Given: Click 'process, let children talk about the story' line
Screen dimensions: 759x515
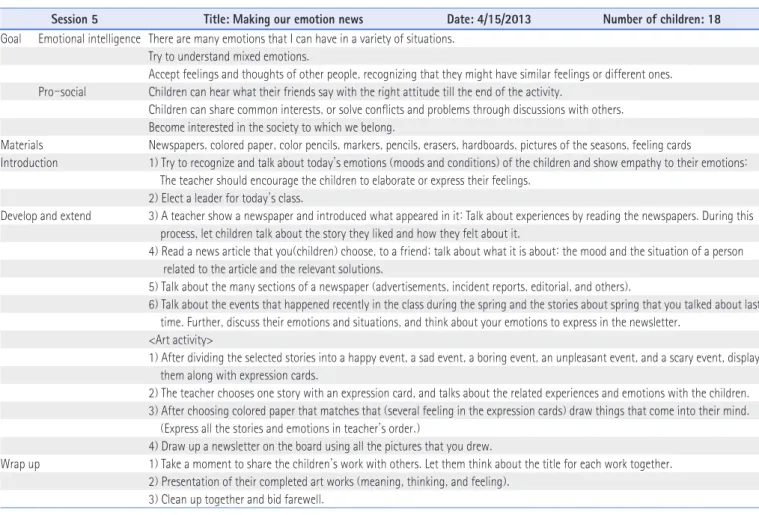Looking at the screenshot, I should pos(340,234).
